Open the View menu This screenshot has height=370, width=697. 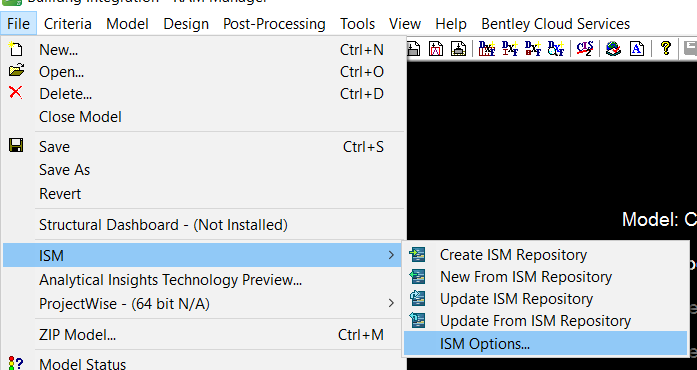click(405, 24)
